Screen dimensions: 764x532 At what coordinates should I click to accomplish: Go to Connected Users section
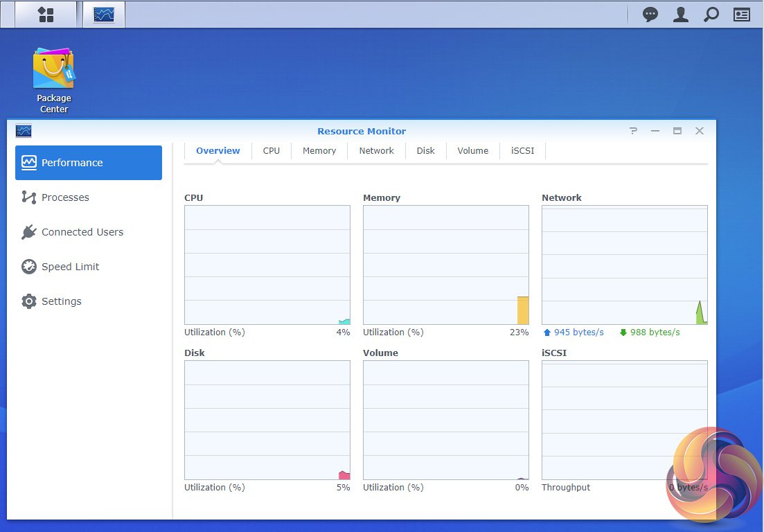(x=82, y=232)
